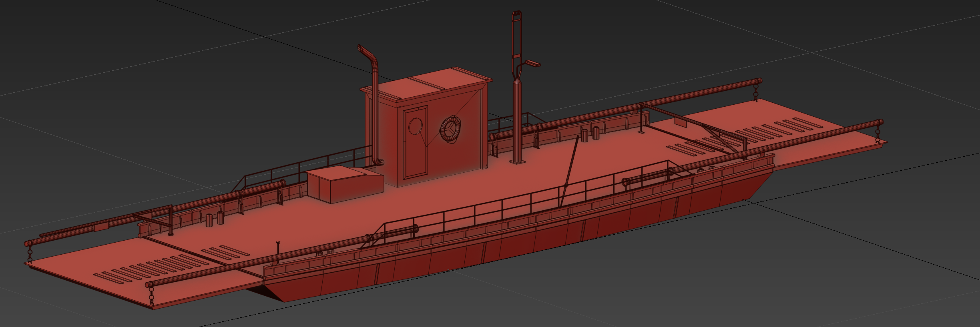Click the small forked post near the front deck
This screenshot has height=327, width=980.
278,253
